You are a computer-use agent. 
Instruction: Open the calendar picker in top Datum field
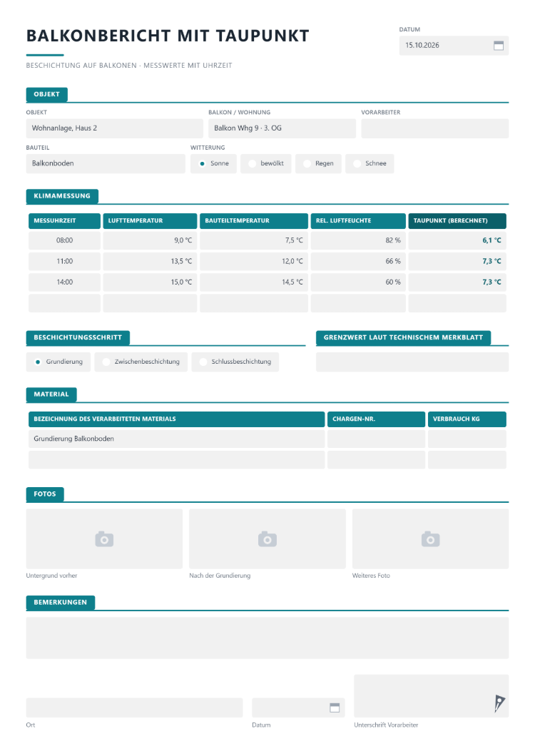point(499,46)
